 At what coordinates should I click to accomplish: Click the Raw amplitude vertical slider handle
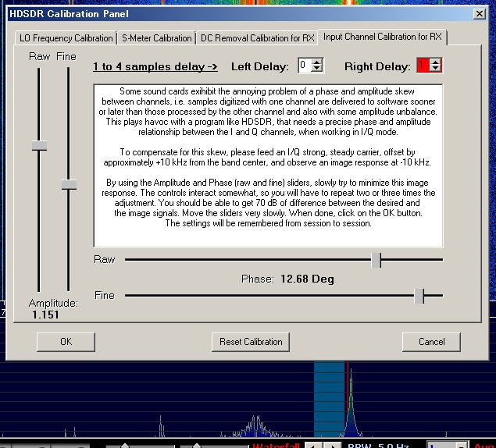tap(39, 146)
